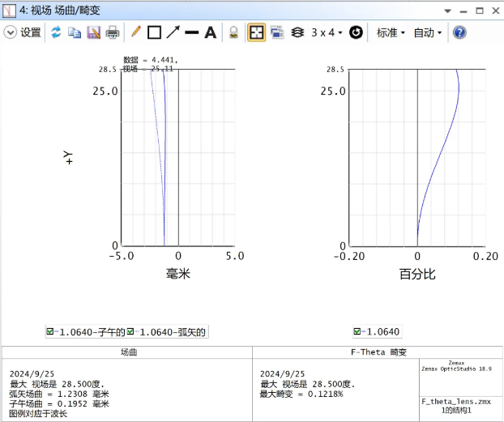Screen dimensions: 504x422
Task: Open the window options arrow in title bar
Action: 446,11
